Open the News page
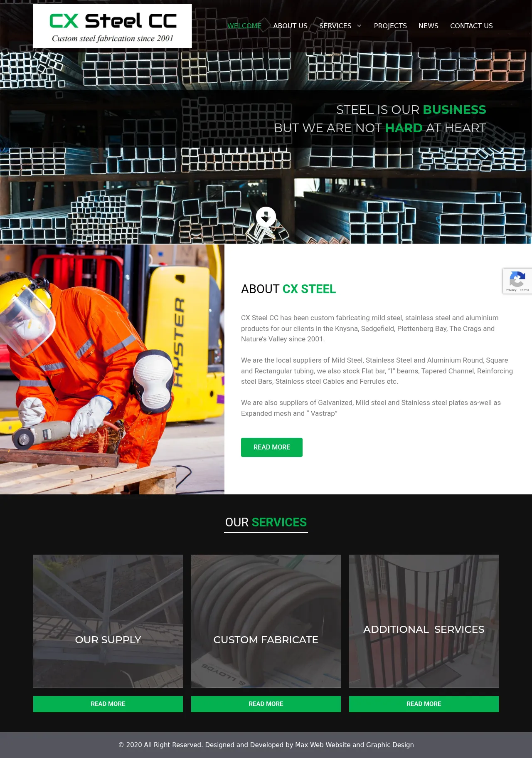This screenshot has height=758, width=532. (428, 26)
